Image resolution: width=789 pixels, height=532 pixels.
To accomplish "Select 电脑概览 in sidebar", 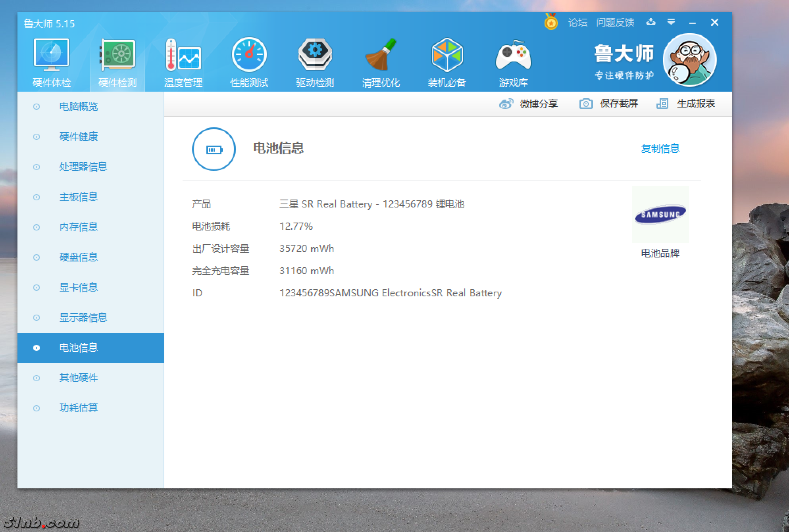I will [79, 106].
